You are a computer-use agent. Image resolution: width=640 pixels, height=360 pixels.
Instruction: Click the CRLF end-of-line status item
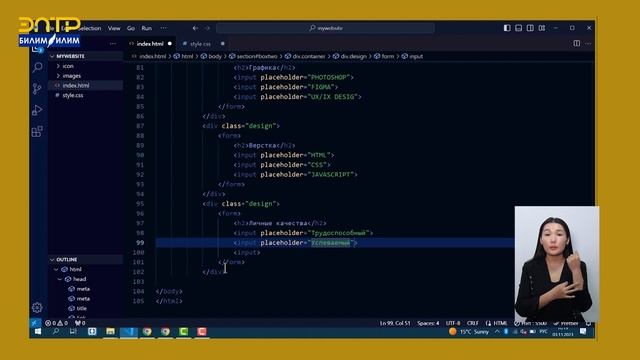click(x=473, y=323)
